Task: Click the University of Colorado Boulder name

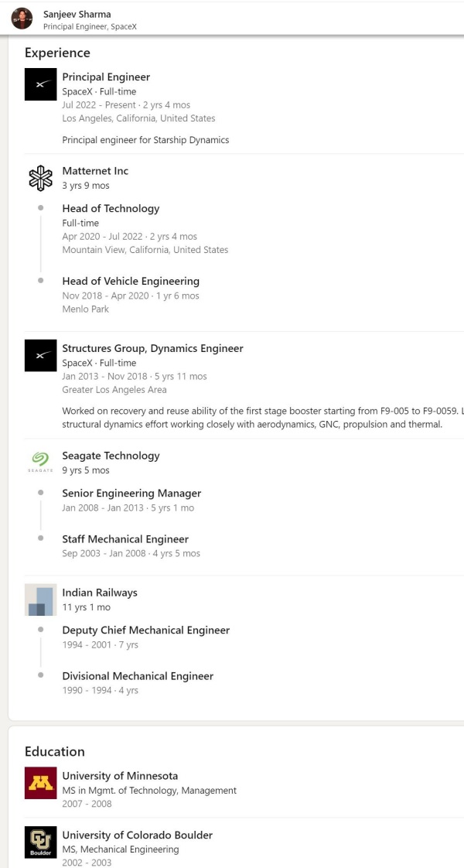Action: [137, 836]
